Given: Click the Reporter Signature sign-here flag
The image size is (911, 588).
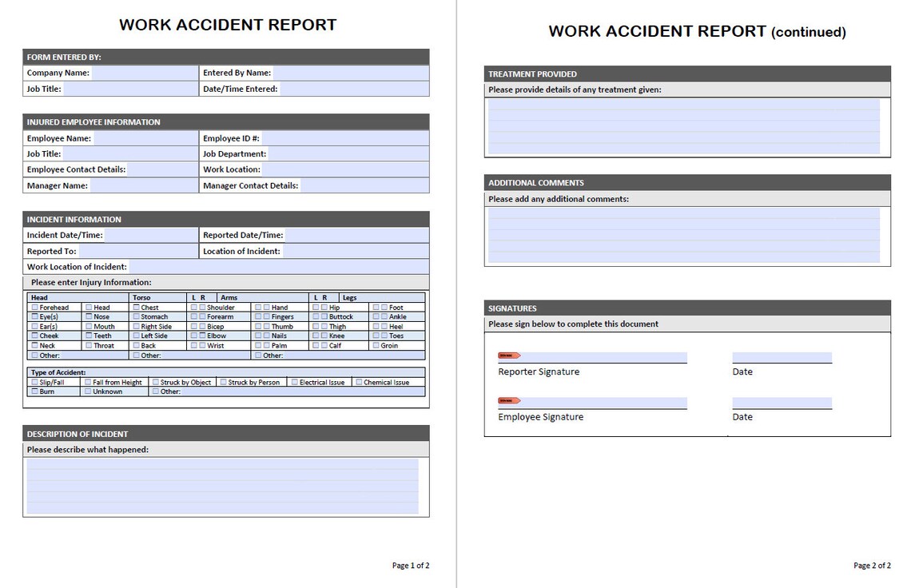Looking at the screenshot, I should (511, 356).
